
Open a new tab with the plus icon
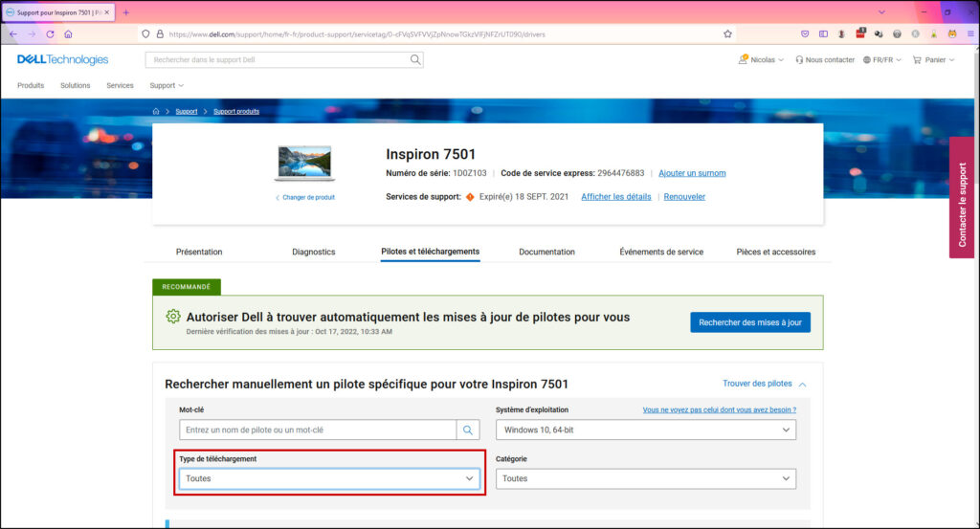pos(125,12)
